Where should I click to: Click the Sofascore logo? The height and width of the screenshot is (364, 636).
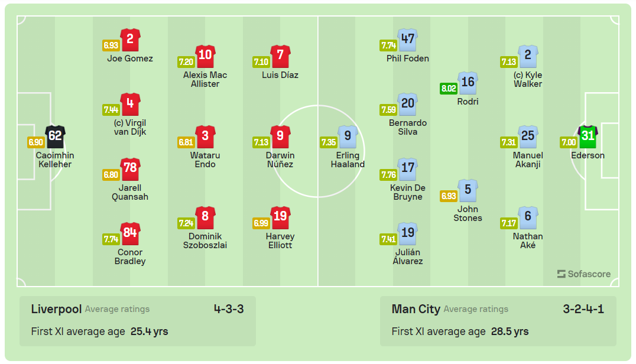(x=583, y=274)
